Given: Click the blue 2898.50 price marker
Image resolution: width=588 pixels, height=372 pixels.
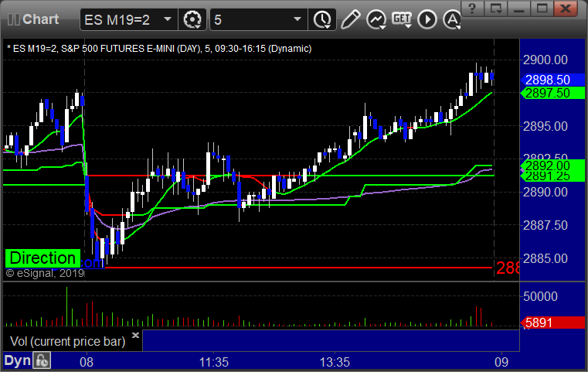Looking at the screenshot, I should pos(547,80).
